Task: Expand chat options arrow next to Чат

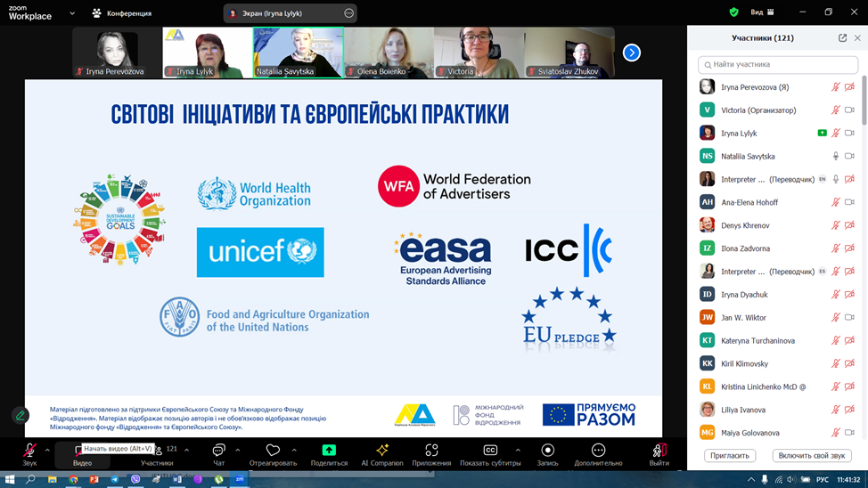Action: point(237,450)
